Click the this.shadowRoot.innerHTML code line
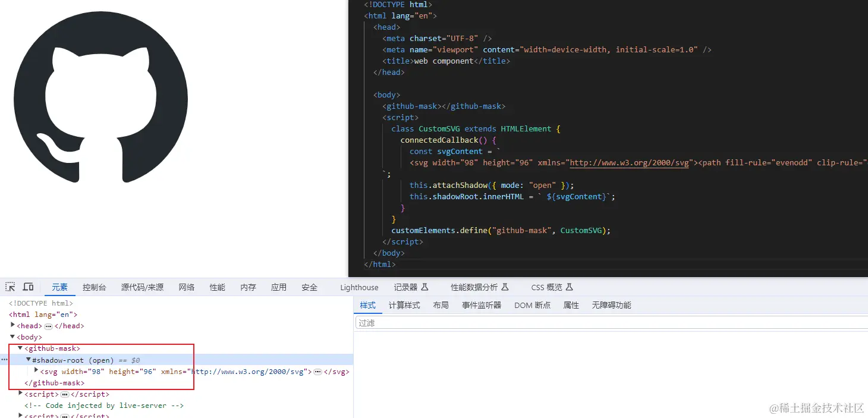 click(x=512, y=196)
